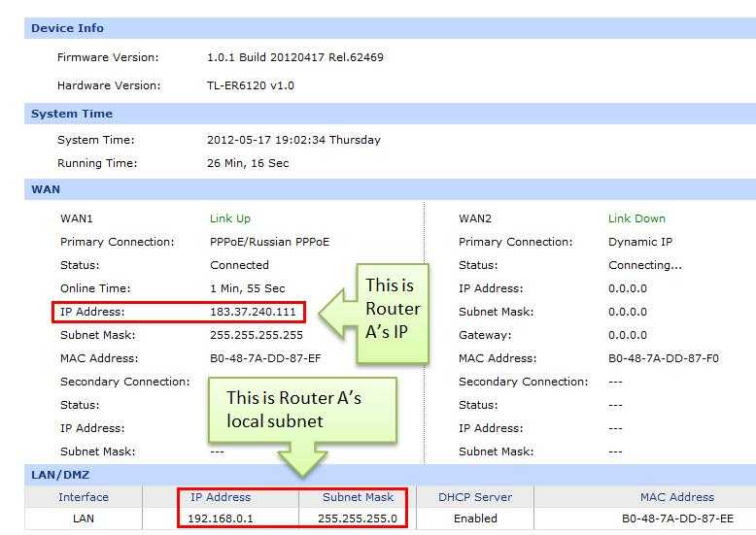This screenshot has width=756, height=535.
Task: Click WAN2 status value Connecting...
Action: click(x=645, y=265)
